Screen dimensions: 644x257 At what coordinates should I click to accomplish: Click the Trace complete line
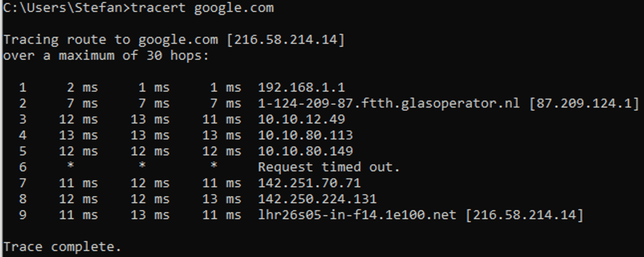62,247
